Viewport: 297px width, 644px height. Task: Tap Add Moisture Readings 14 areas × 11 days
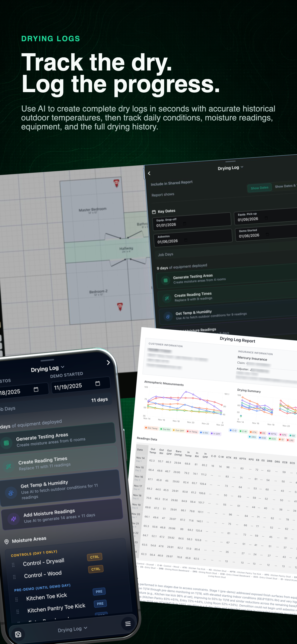62,514
